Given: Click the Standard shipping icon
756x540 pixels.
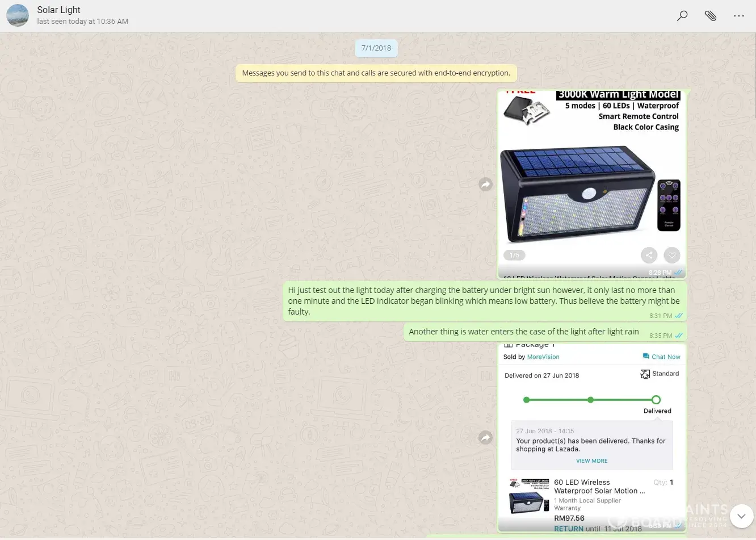Looking at the screenshot, I should click(645, 374).
